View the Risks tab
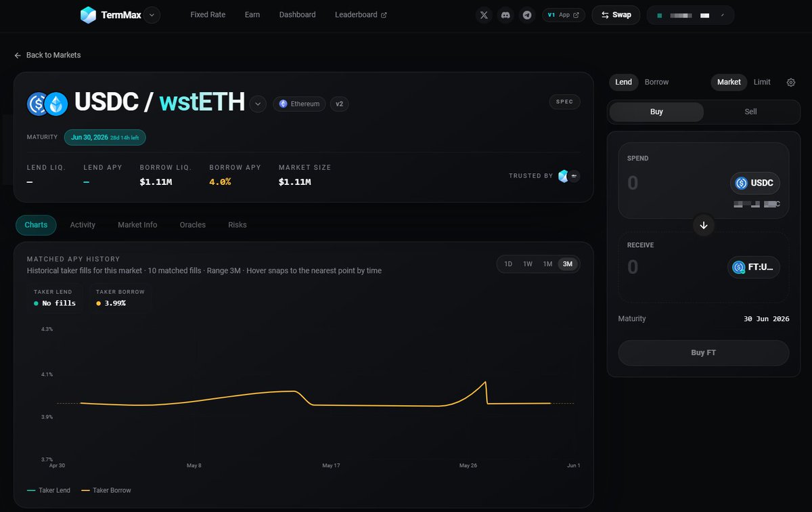 [238, 225]
